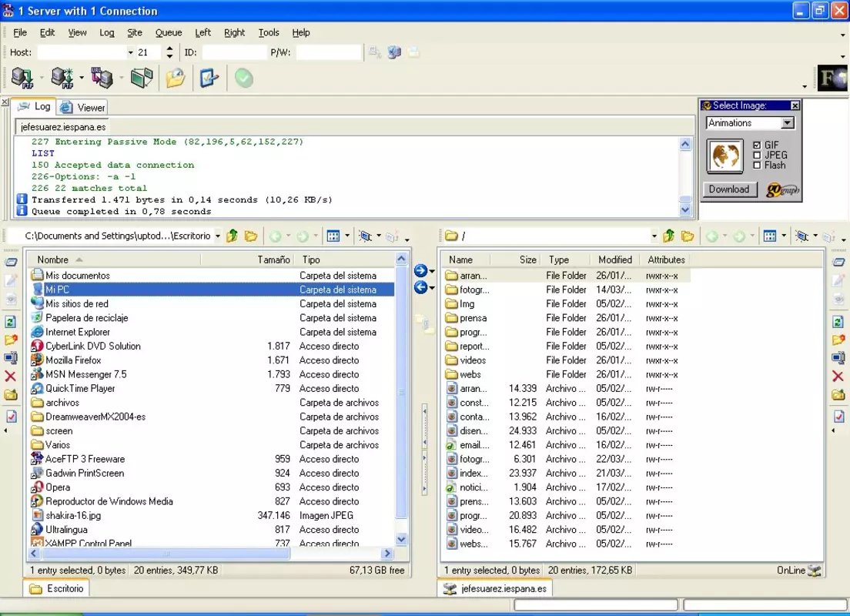Open dropdown arrow next to local view icon
850x616 pixels.
[x=347, y=236]
